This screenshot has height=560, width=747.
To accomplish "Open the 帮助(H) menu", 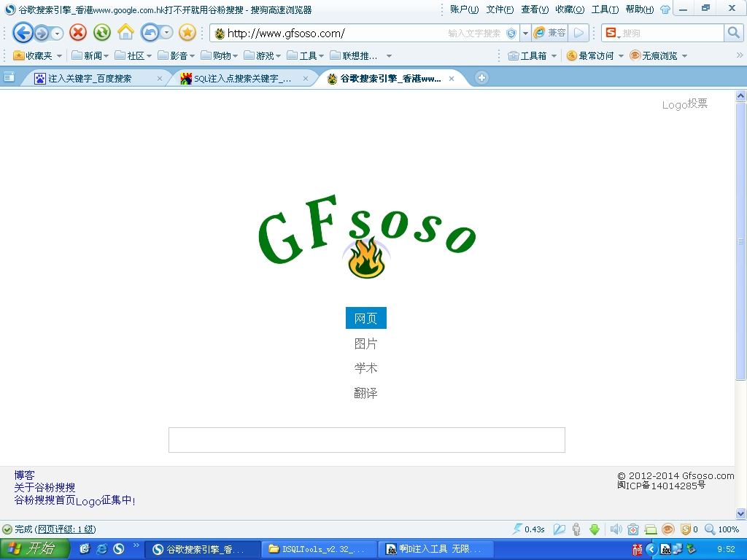I will [639, 9].
